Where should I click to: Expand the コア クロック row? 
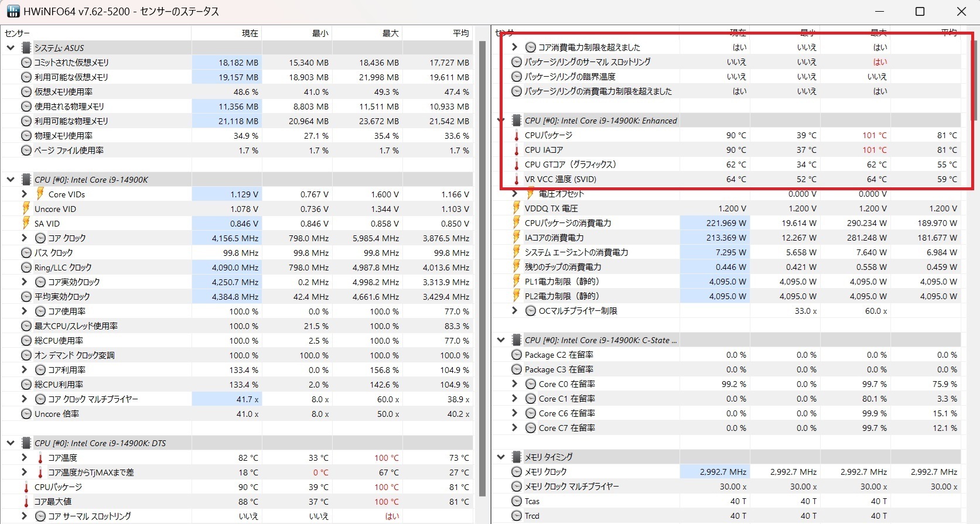pos(24,238)
